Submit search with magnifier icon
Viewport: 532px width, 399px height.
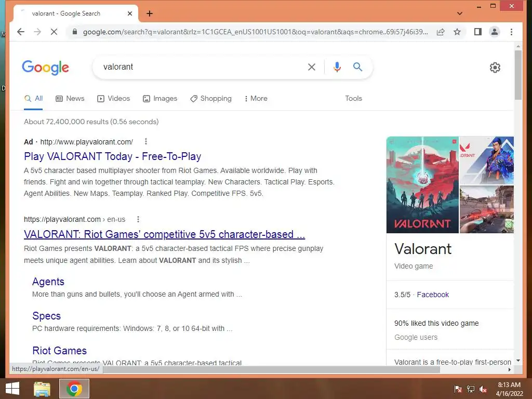357,67
